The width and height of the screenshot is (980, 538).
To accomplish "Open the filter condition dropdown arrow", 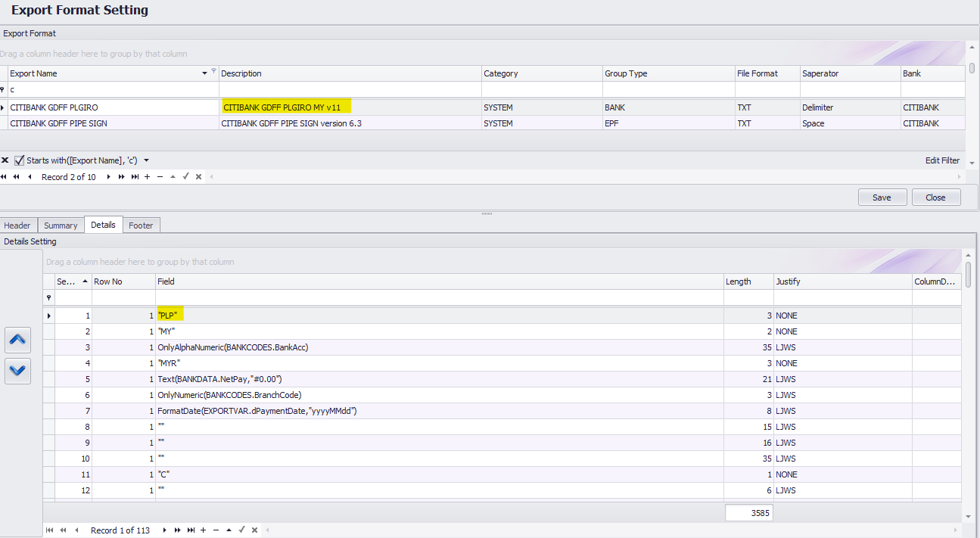I will click(146, 160).
